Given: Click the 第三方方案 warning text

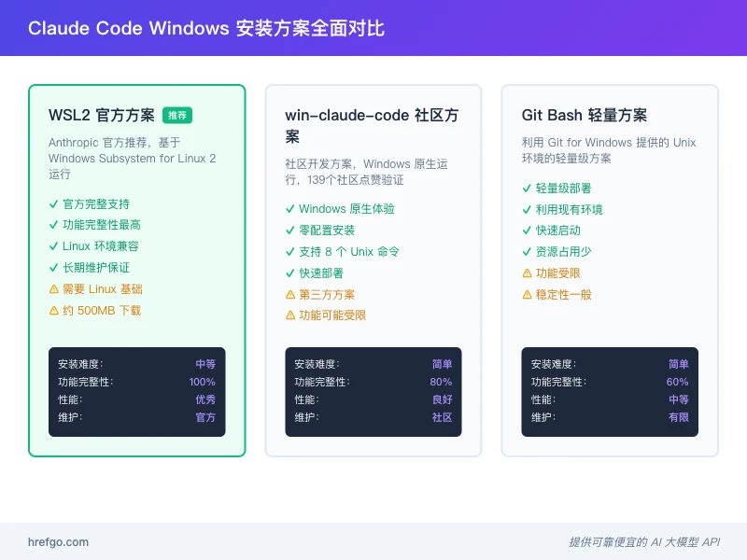Looking at the screenshot, I should coord(327,295).
